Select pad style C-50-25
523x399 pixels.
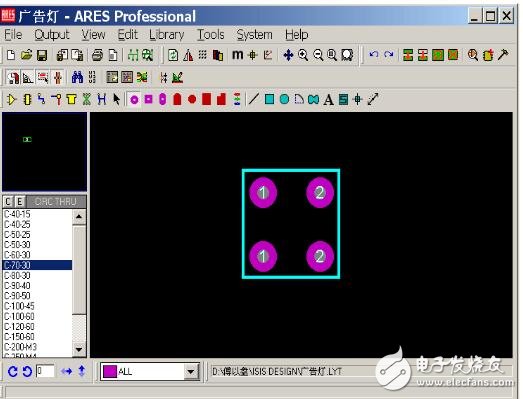[37, 235]
